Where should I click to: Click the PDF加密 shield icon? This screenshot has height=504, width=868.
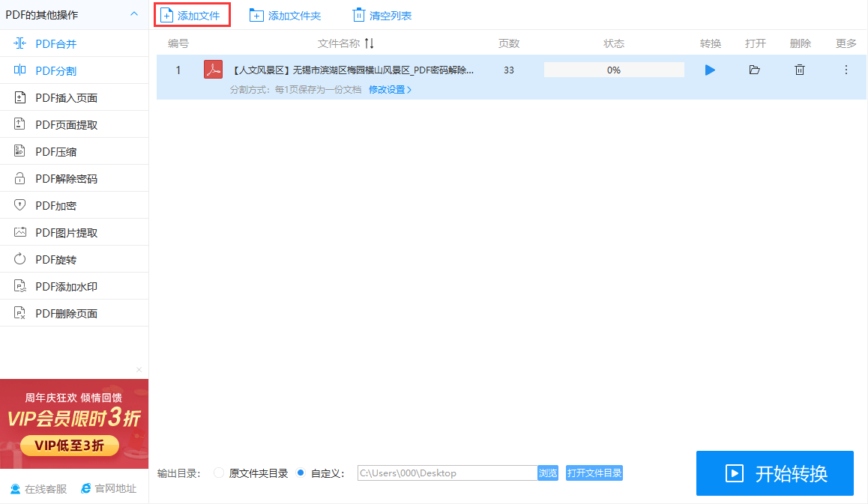click(x=19, y=205)
